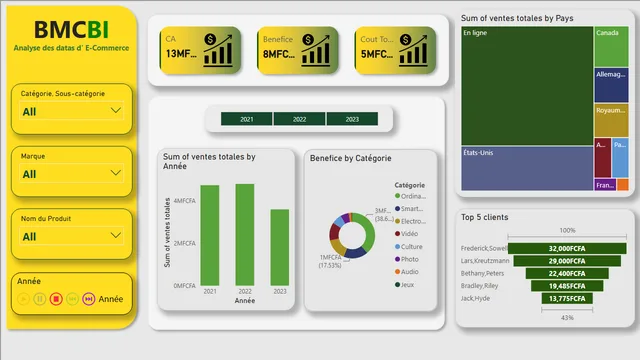The width and height of the screenshot is (640, 360).
Task: Click the growth chart icon on the Benefice card
Action: 316,50
